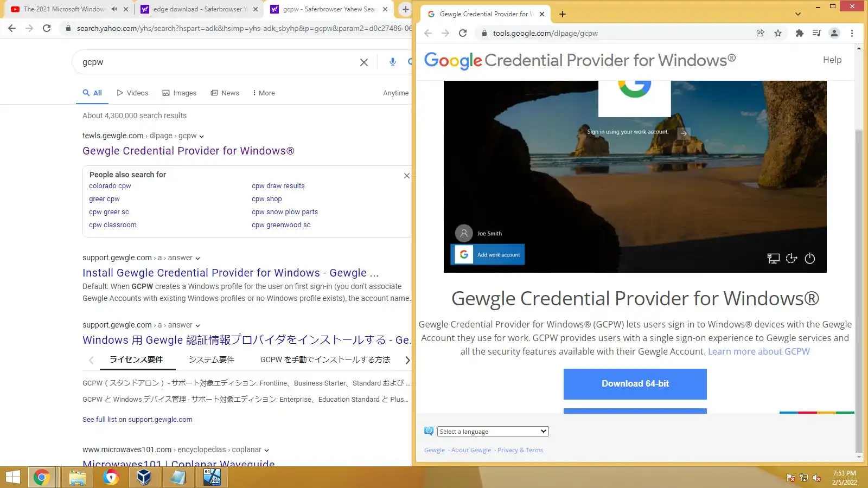Click the Download 64-bit button
The image size is (868, 488).
(x=635, y=384)
